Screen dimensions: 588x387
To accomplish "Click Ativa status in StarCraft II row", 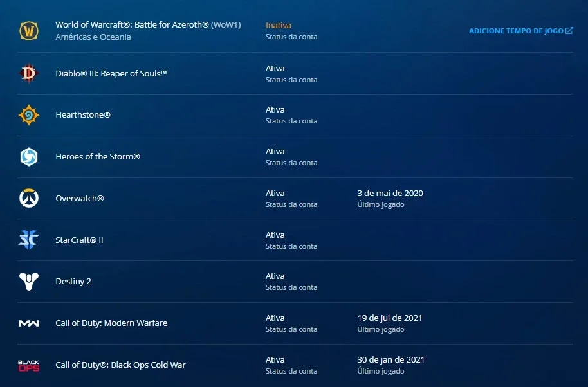I will pos(275,235).
